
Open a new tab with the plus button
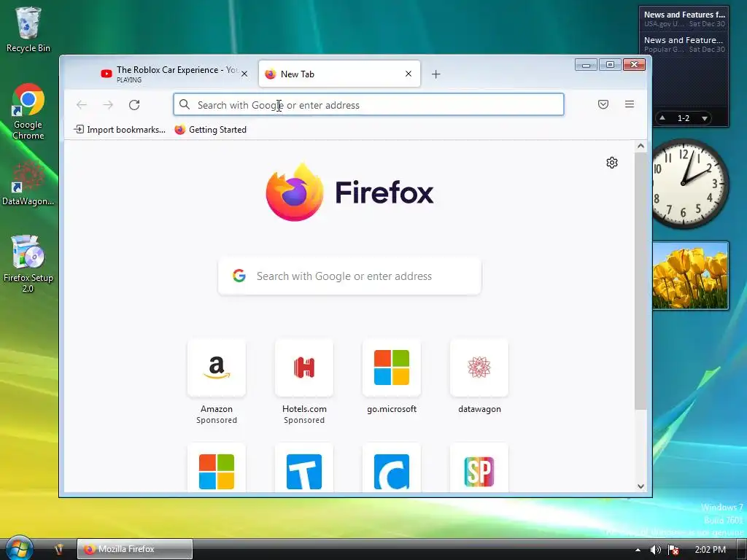click(436, 74)
